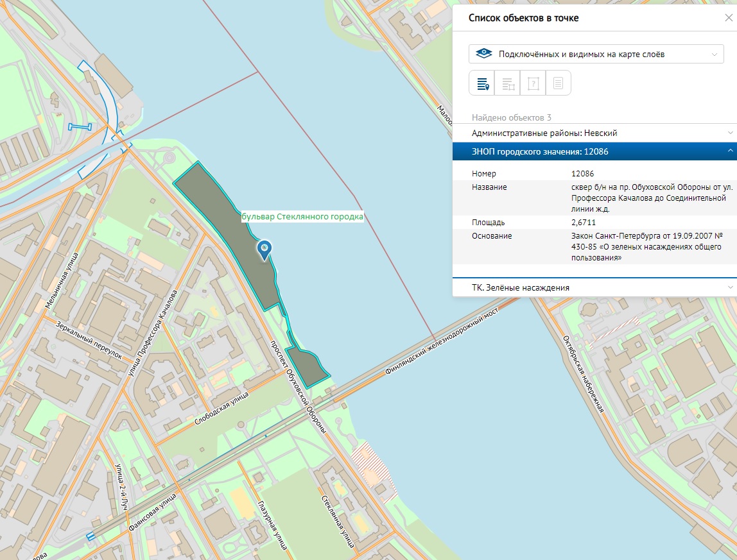737x560 pixels.
Task: Click the document page icon in toolbar
Action: (x=558, y=83)
